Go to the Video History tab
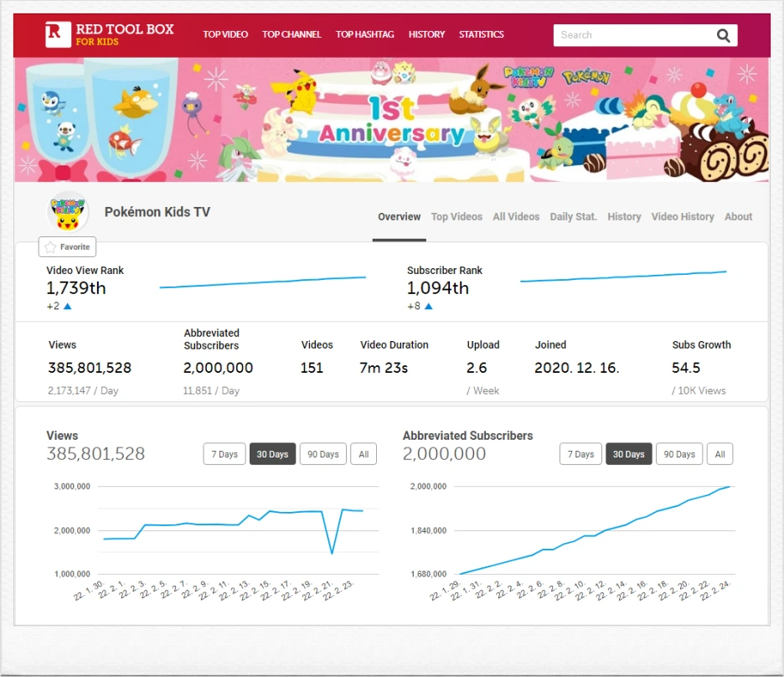784x677 pixels. (683, 216)
